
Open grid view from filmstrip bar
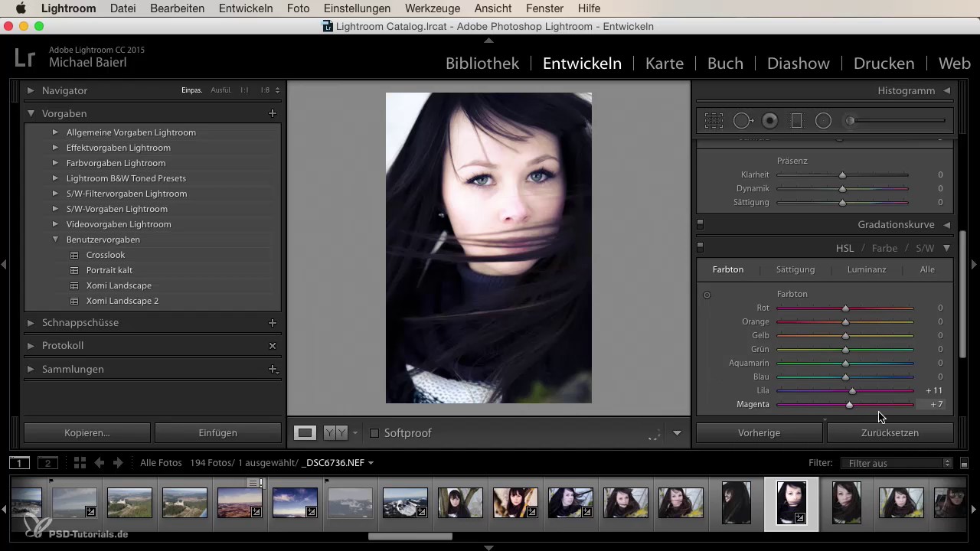tap(80, 463)
